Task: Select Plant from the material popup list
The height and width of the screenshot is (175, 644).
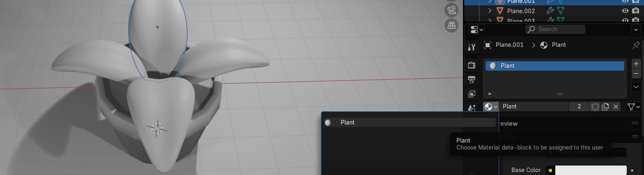Action: (x=347, y=122)
